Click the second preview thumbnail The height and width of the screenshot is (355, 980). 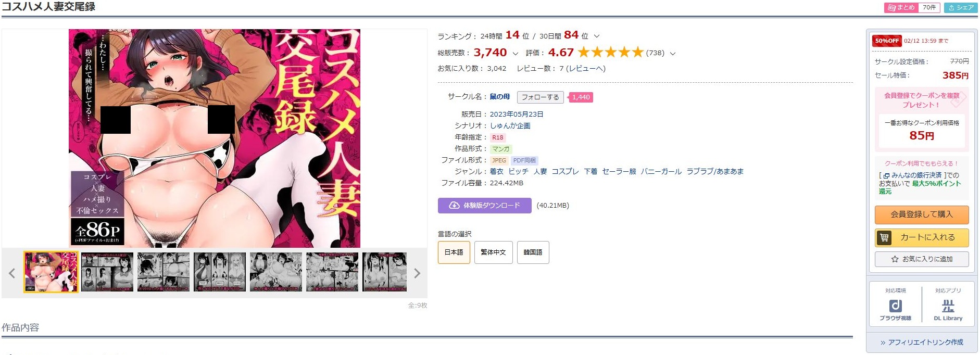pos(107,272)
